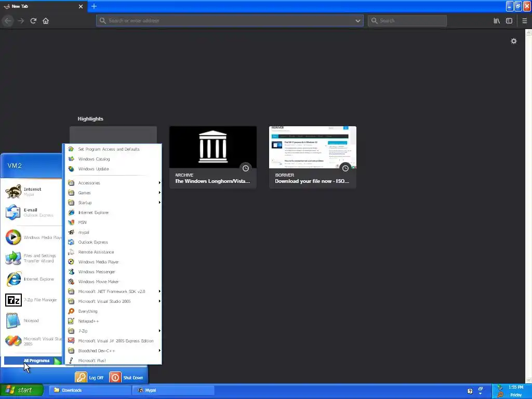This screenshot has height=399, width=532.
Task: Click the Log Off button
Action: click(89, 377)
